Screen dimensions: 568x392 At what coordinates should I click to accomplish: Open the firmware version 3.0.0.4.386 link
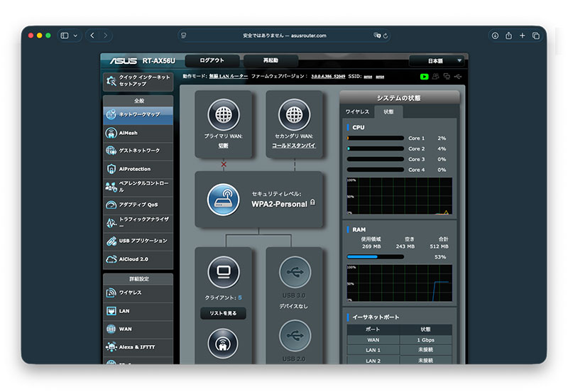tap(328, 76)
